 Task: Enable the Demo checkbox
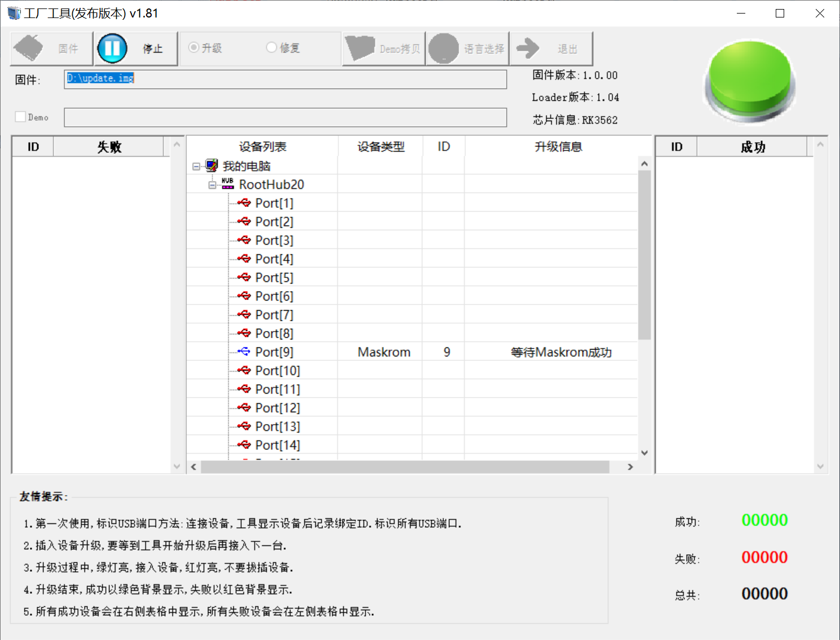click(x=21, y=117)
